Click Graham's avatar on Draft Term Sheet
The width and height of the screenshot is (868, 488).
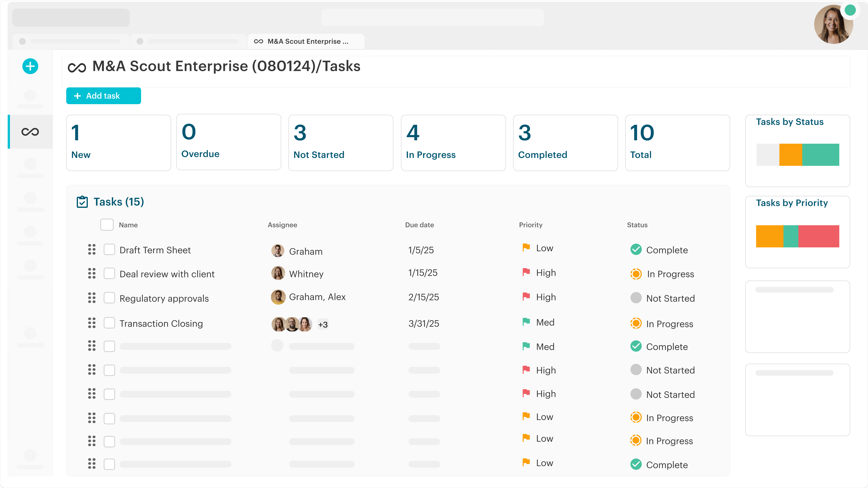pos(278,251)
